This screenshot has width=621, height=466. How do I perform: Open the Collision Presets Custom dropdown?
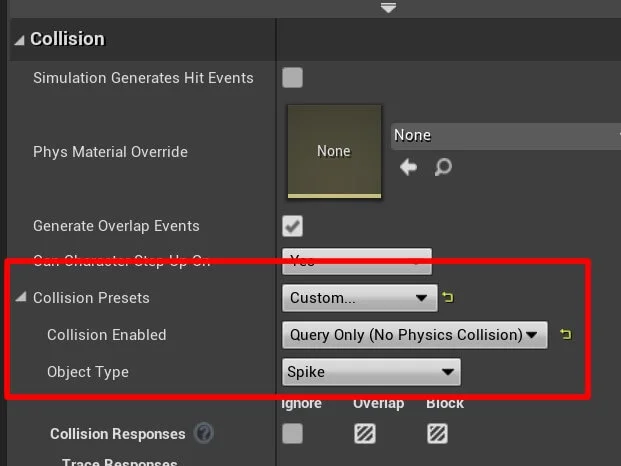[x=359, y=298]
